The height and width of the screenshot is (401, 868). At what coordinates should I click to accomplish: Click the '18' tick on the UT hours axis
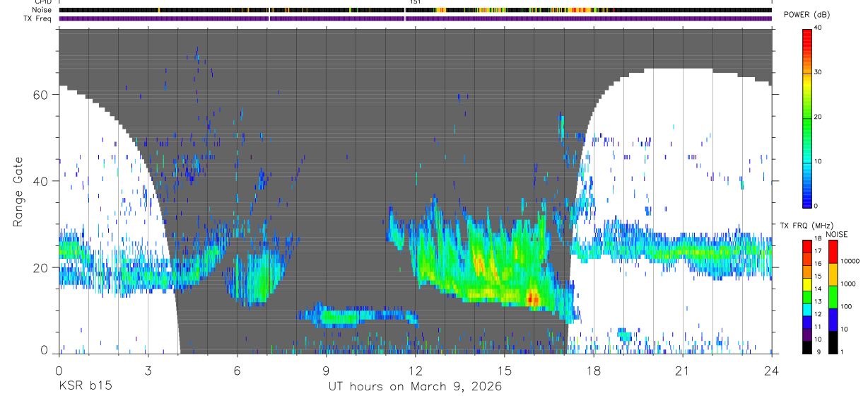pos(593,369)
